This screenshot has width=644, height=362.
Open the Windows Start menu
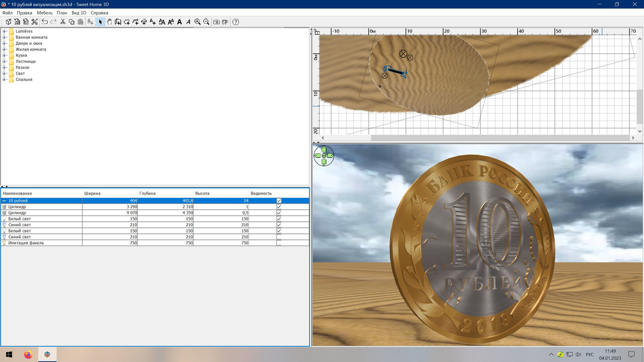[x=9, y=354]
